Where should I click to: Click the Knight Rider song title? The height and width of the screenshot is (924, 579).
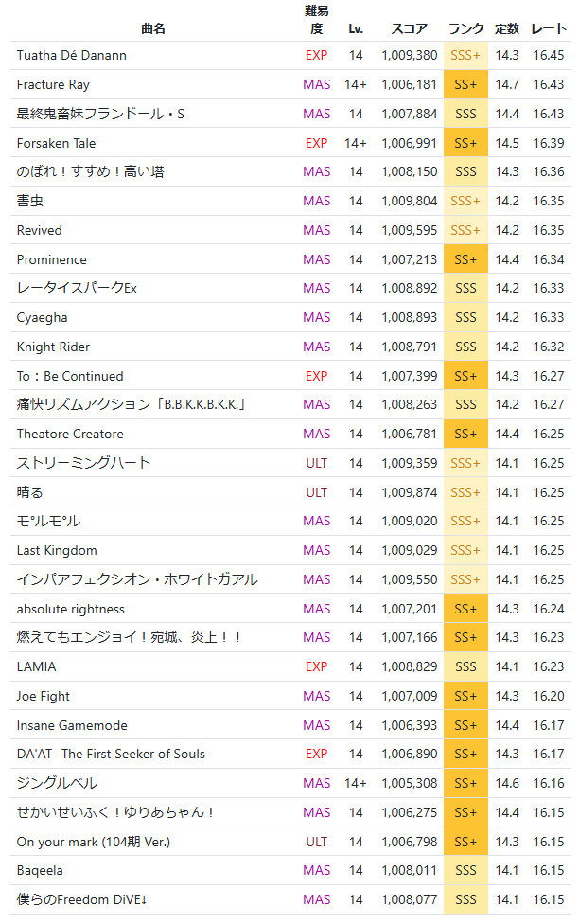[53, 347]
